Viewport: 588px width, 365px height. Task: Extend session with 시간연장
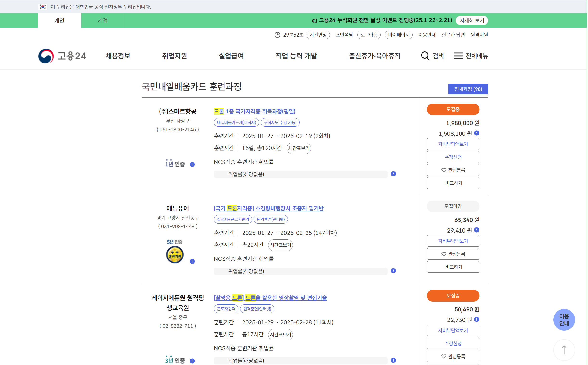click(x=318, y=35)
